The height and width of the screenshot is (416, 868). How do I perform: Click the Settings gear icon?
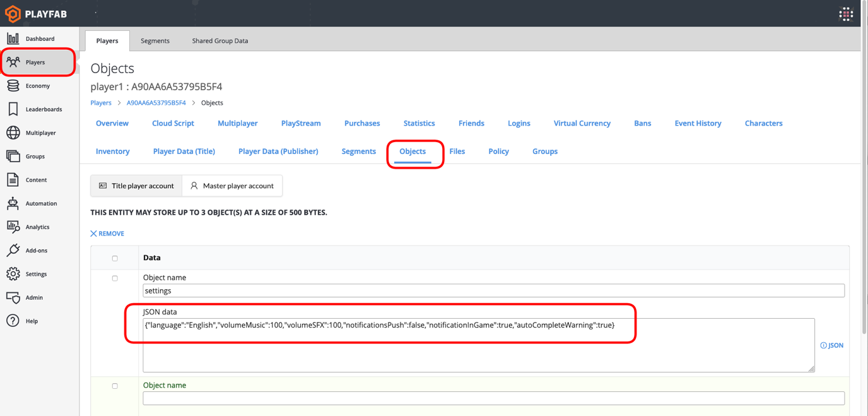pyautogui.click(x=13, y=274)
